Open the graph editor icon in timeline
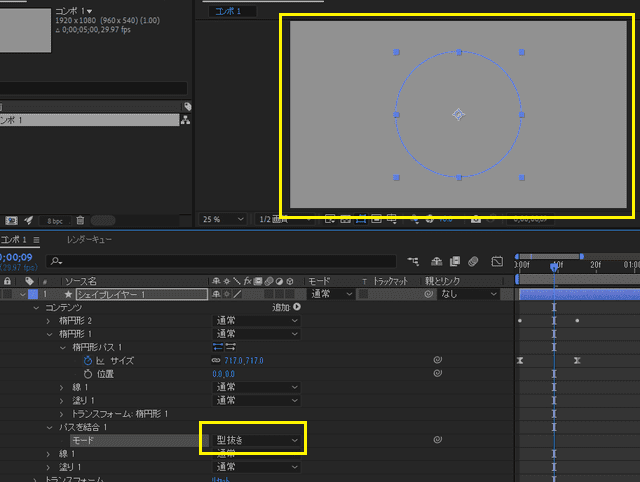This screenshot has height=482, width=640. point(497,261)
